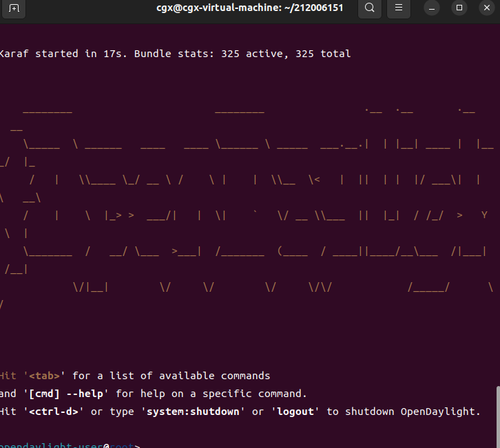Click the '<tab>' hint text
The width and height of the screenshot is (500, 448).
[x=44, y=376]
